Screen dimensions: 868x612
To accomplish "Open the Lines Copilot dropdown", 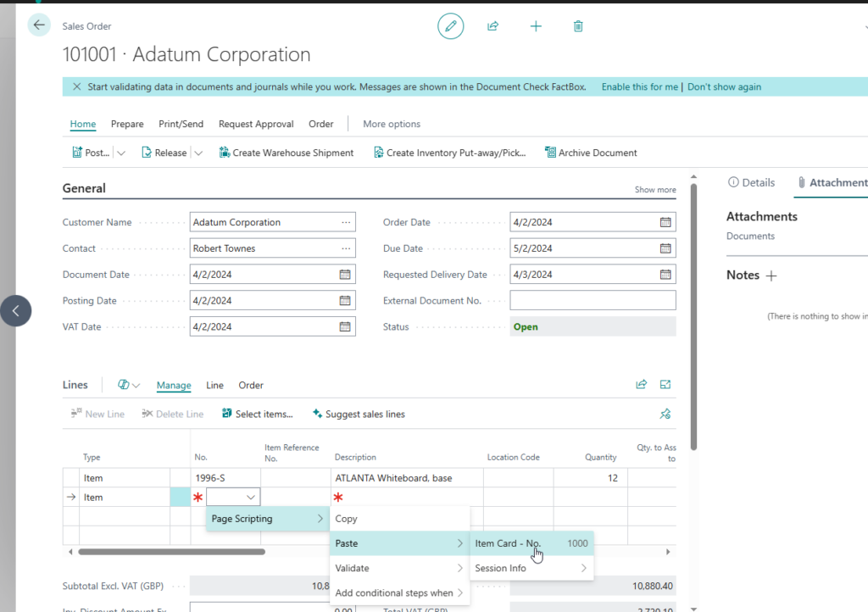I will [129, 385].
